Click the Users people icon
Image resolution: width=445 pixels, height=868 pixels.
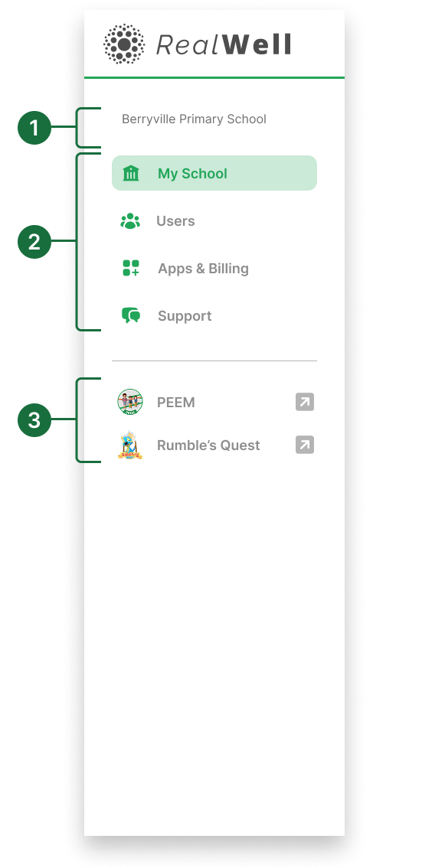pos(131,220)
